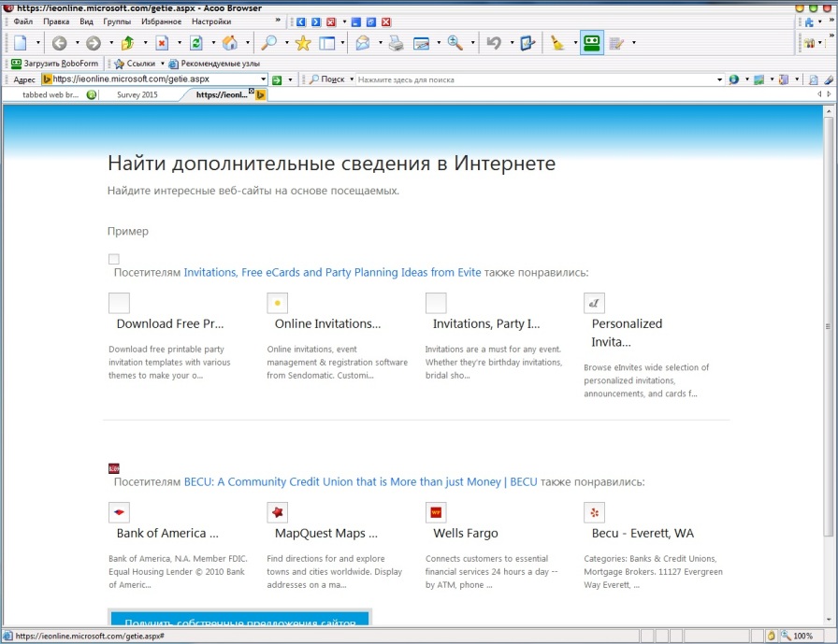This screenshot has height=644, width=838.
Task: Open dropdown arrow next to New page icon
Action: pyautogui.click(x=38, y=43)
